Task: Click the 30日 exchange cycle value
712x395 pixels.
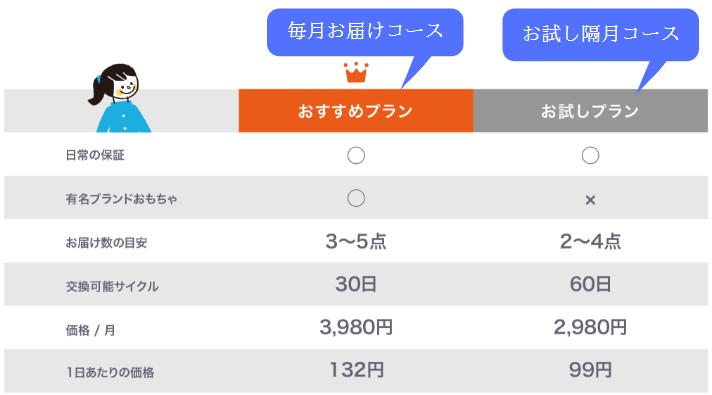Action: [x=356, y=284]
